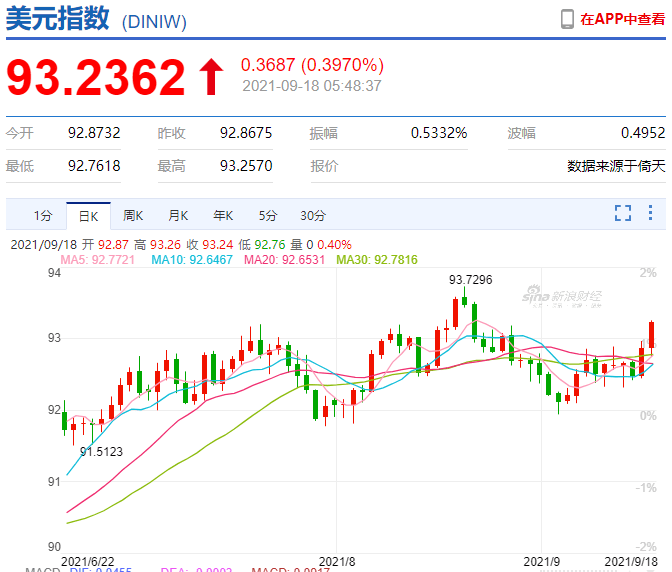This screenshot has height=572, width=672.
Task: Click the 91.5123 low price label
Action: pos(102,452)
